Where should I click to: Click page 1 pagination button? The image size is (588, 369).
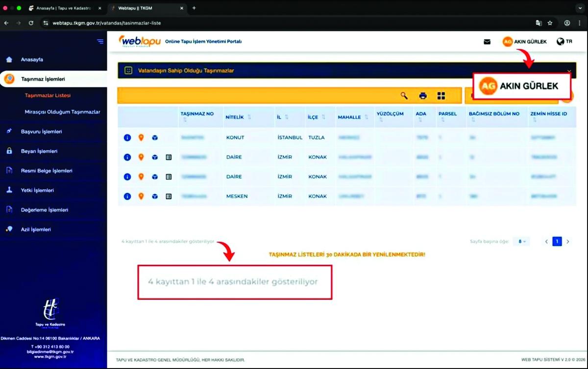click(557, 241)
